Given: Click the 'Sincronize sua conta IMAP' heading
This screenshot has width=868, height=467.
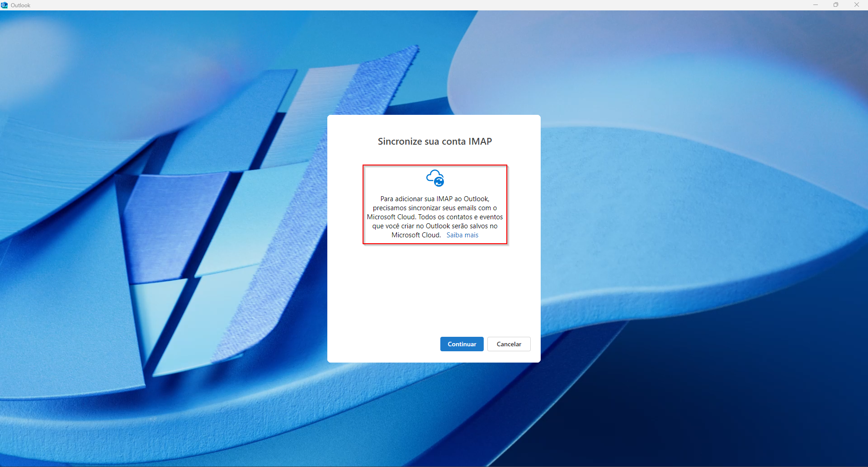Looking at the screenshot, I should point(434,142).
